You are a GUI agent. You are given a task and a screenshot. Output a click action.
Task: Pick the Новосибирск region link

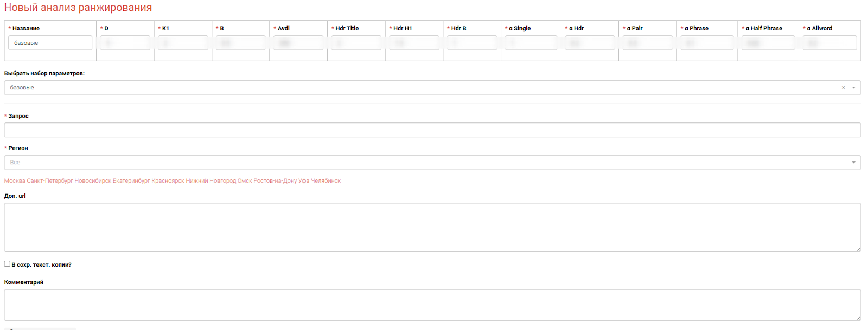click(93, 181)
